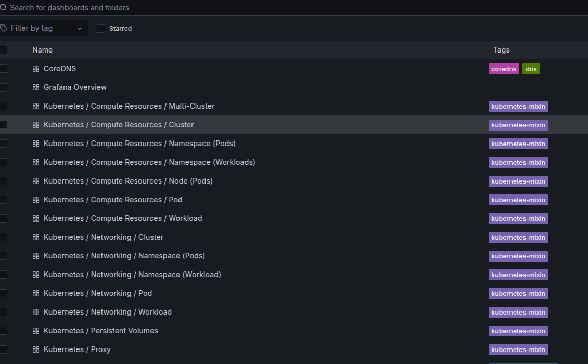The image size is (588, 364).
Task: Click dashboard icon for Networking / Namespace (Pods)
Action: [36, 256]
